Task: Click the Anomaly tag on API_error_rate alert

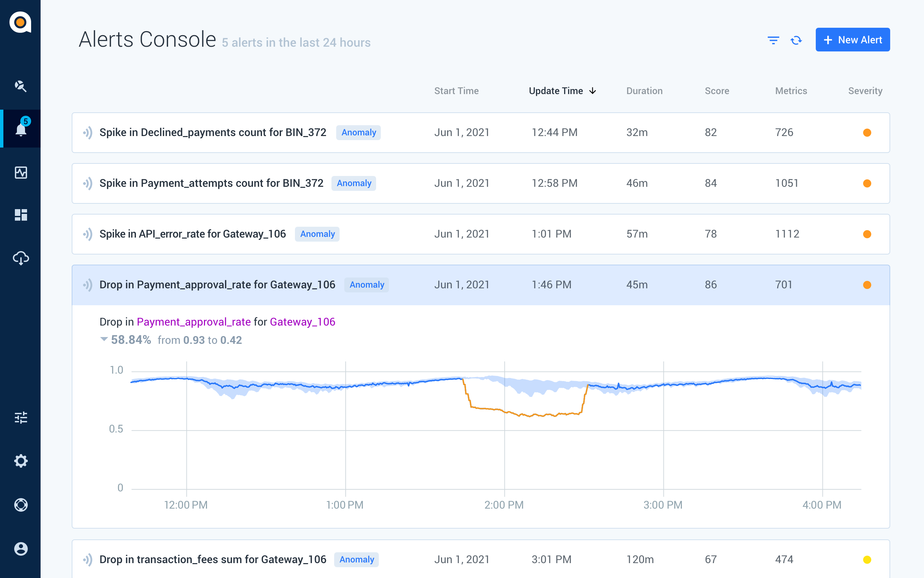Action: click(317, 234)
